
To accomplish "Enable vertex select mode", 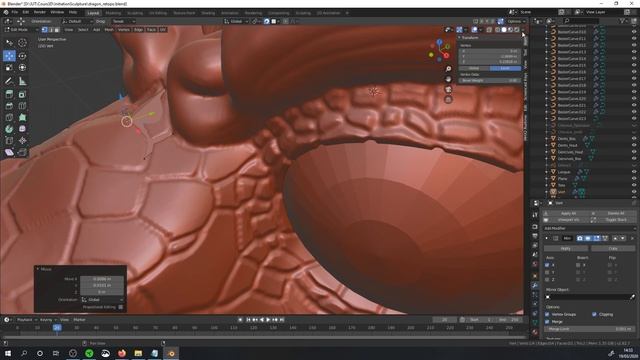I will coord(44,30).
